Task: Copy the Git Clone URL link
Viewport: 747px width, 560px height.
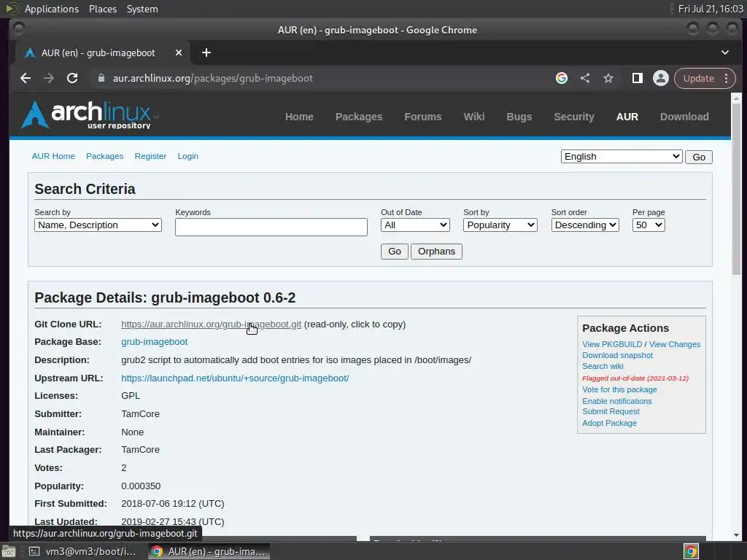Action: 211,324
